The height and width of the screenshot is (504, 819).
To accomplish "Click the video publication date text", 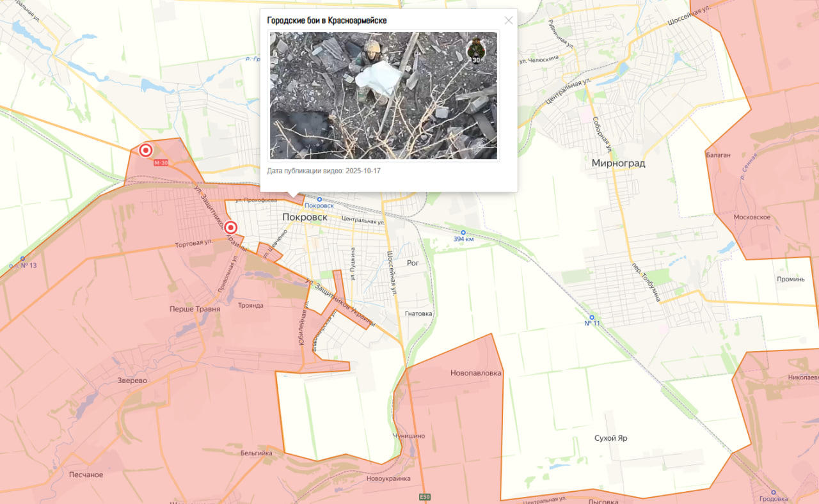I will [x=324, y=171].
